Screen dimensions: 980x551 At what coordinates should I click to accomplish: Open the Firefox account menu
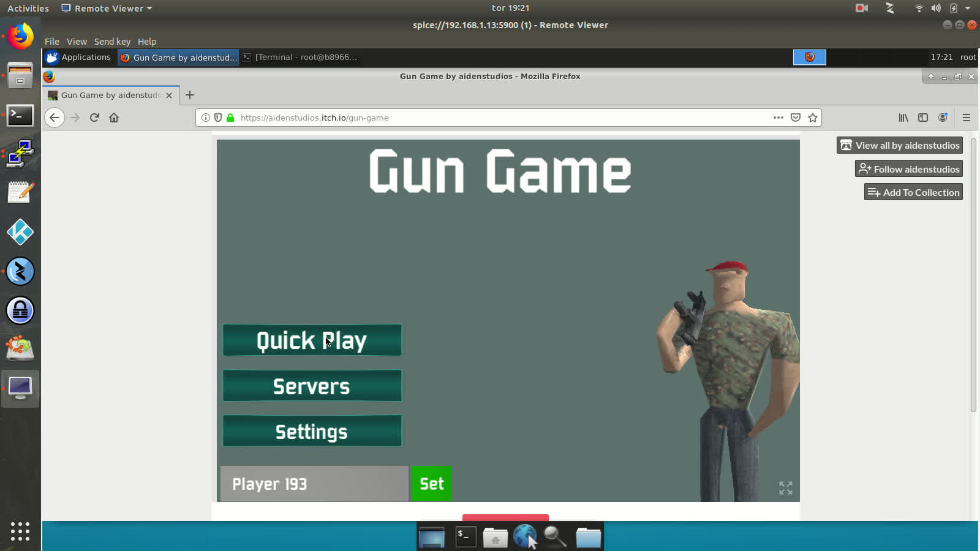(943, 118)
